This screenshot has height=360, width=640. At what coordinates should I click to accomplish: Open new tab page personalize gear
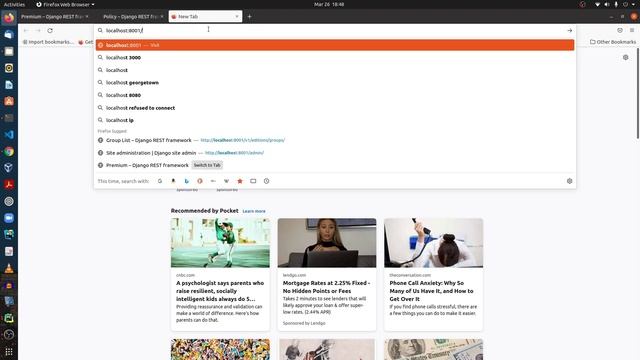point(625,58)
